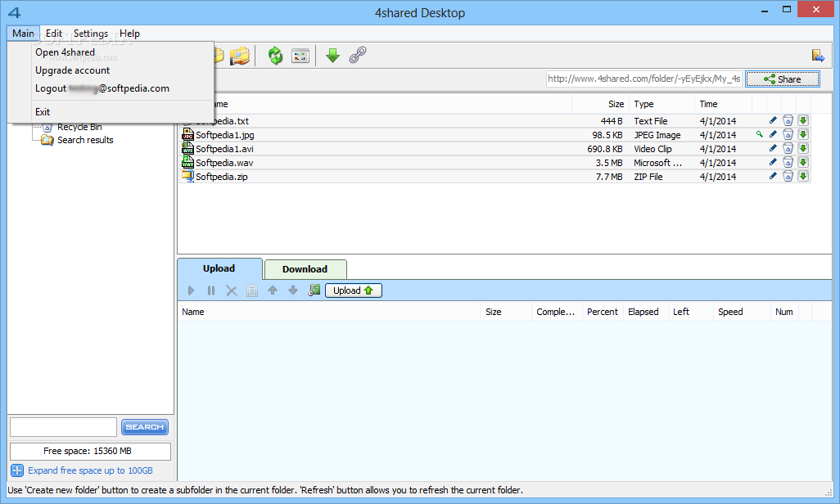Switch to thumbnail view in toolbar
The image size is (840, 504).
pos(300,56)
